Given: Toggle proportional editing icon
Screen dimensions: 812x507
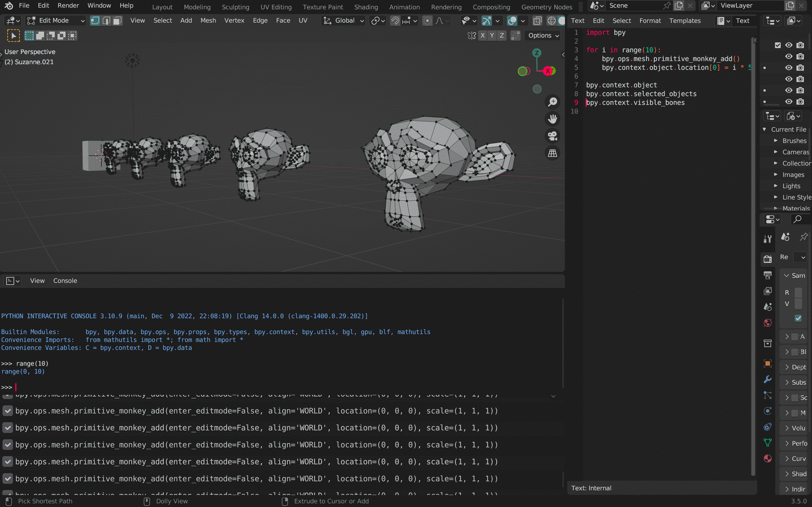Looking at the screenshot, I should pyautogui.click(x=427, y=21).
